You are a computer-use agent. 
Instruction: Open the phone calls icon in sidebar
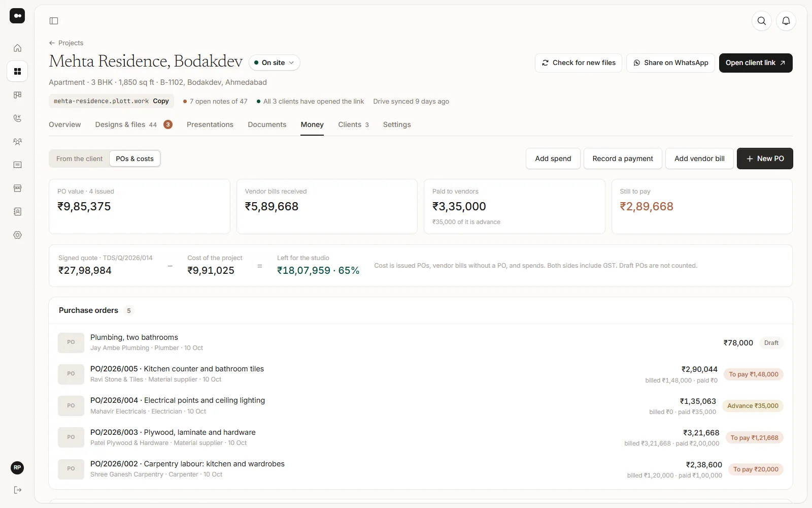(17, 118)
